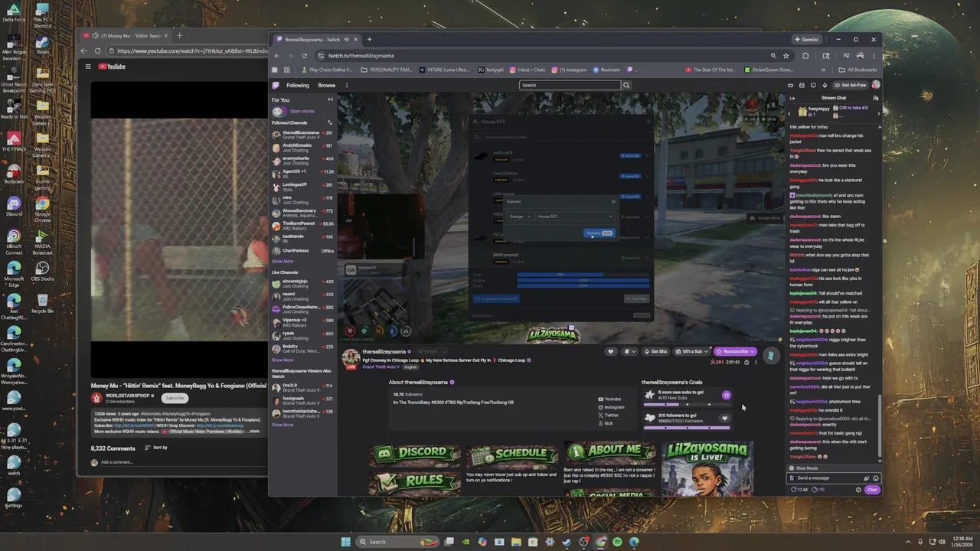Collapse the Stream Chat panel
This screenshot has width=980, height=551.
[792, 98]
